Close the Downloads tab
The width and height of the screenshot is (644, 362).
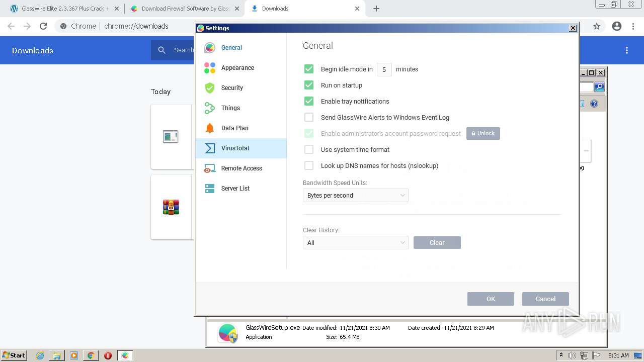click(x=357, y=9)
